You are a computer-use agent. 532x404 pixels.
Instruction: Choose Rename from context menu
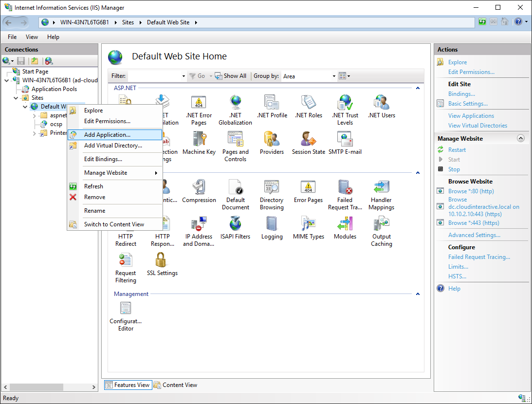tap(115, 211)
